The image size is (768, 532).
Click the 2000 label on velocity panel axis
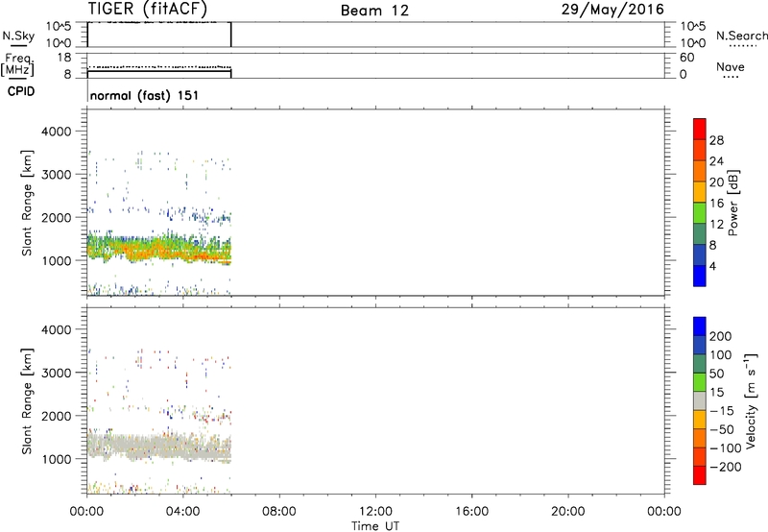pos(57,416)
